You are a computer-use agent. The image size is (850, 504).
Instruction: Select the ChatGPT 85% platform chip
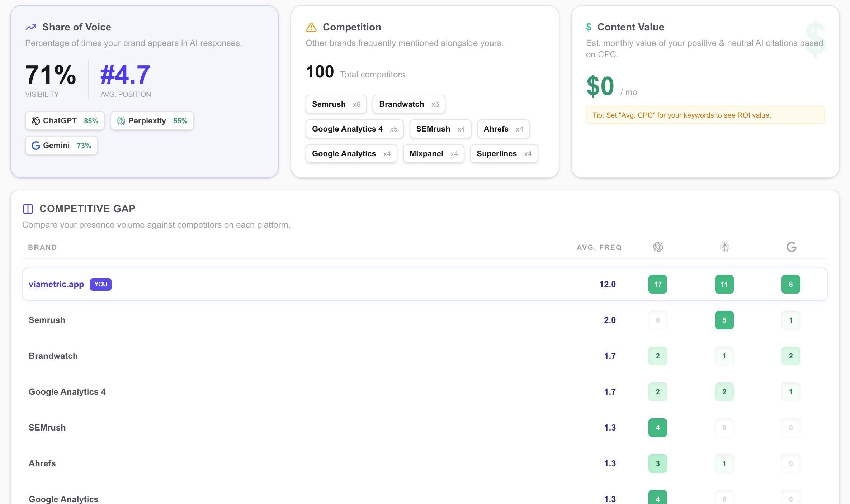point(65,121)
